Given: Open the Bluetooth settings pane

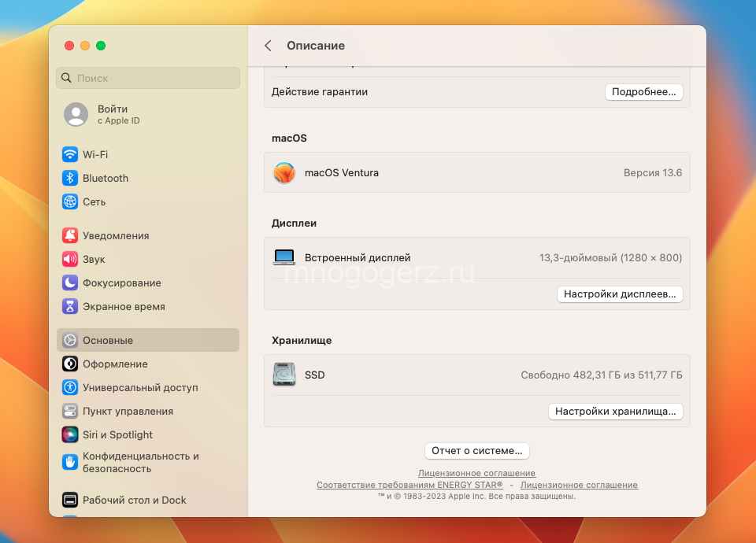Looking at the screenshot, I should click(x=148, y=179).
